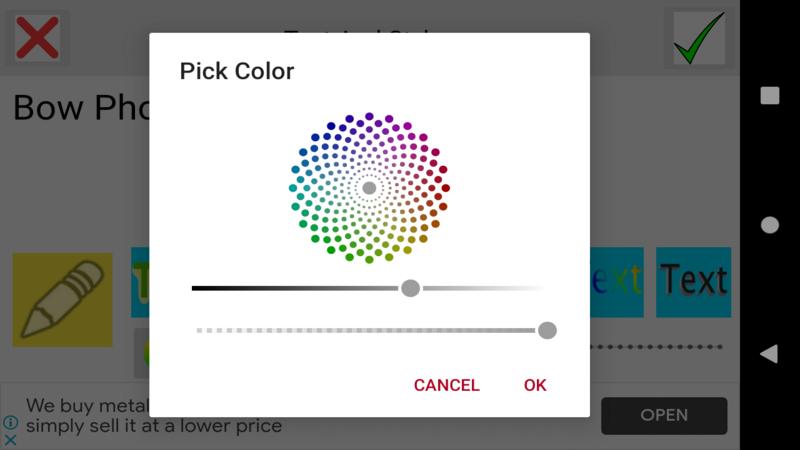The image size is (800, 450).
Task: Click the transparency slider handle
Action: click(x=547, y=330)
